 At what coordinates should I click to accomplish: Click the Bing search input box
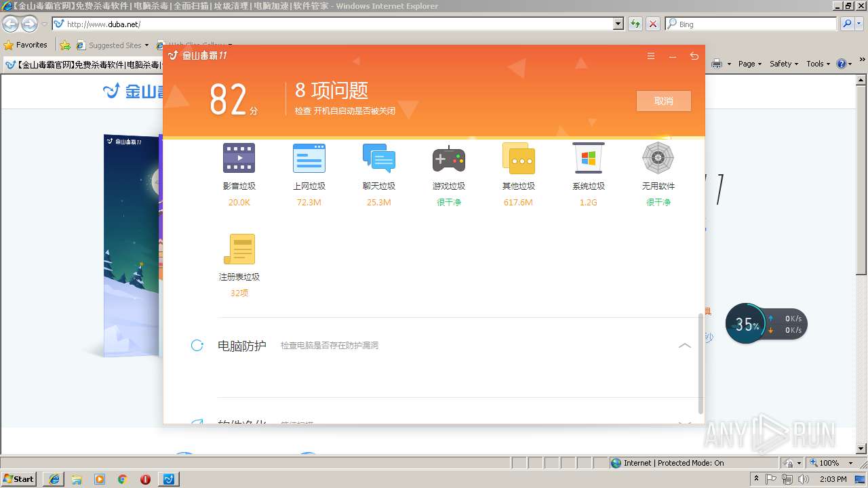[751, 24]
